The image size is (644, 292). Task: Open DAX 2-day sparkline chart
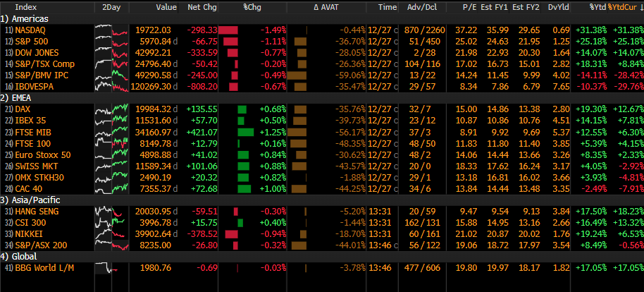coord(112,109)
